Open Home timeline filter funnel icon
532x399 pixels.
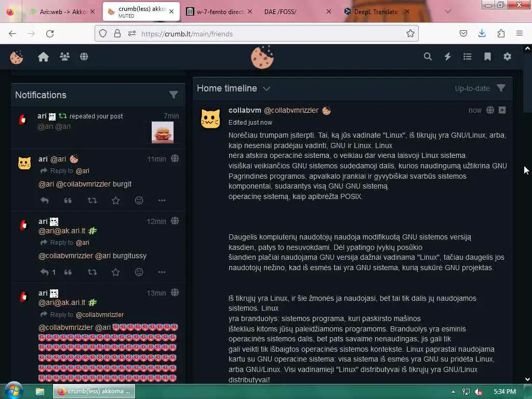501,88
